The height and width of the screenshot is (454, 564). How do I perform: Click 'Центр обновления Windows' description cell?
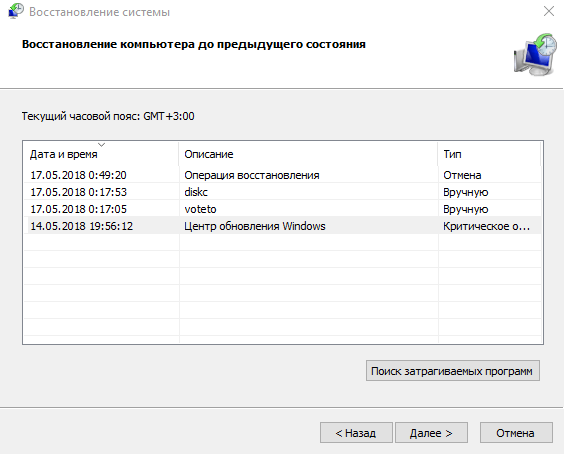(255, 226)
